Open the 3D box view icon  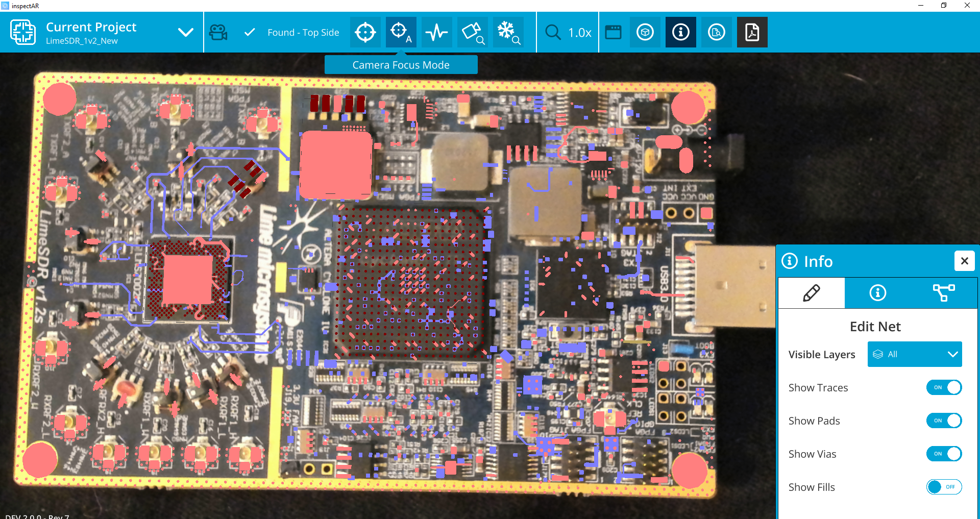[645, 32]
